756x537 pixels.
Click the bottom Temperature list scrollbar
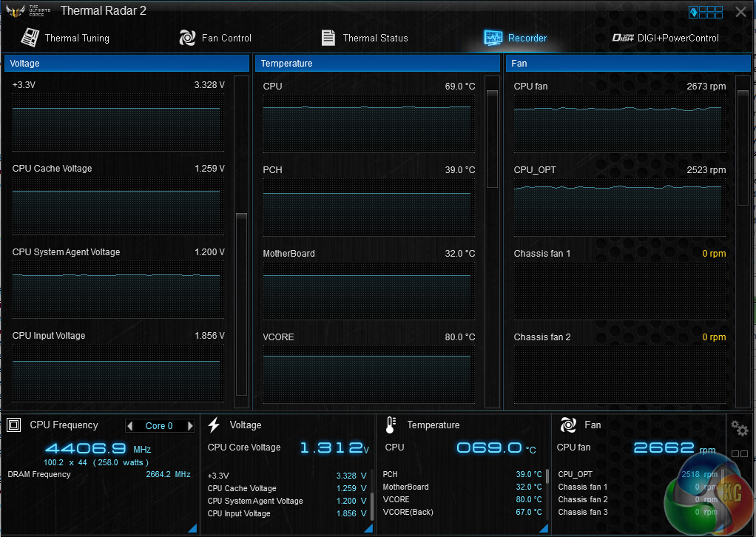547,476
